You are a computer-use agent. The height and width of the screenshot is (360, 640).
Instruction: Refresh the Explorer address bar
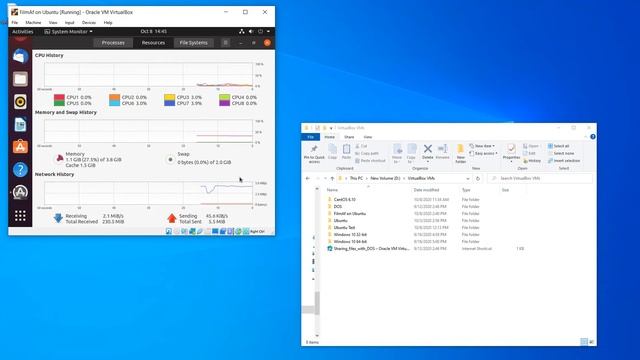[478, 178]
